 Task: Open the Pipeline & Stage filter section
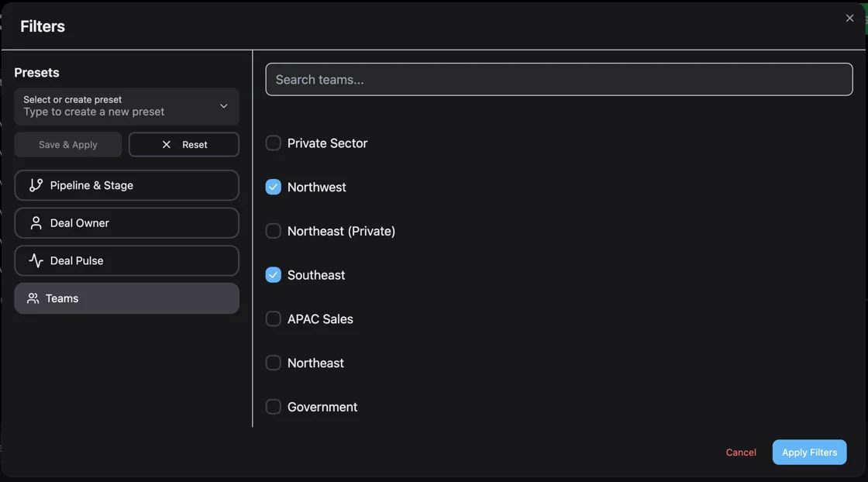click(126, 185)
